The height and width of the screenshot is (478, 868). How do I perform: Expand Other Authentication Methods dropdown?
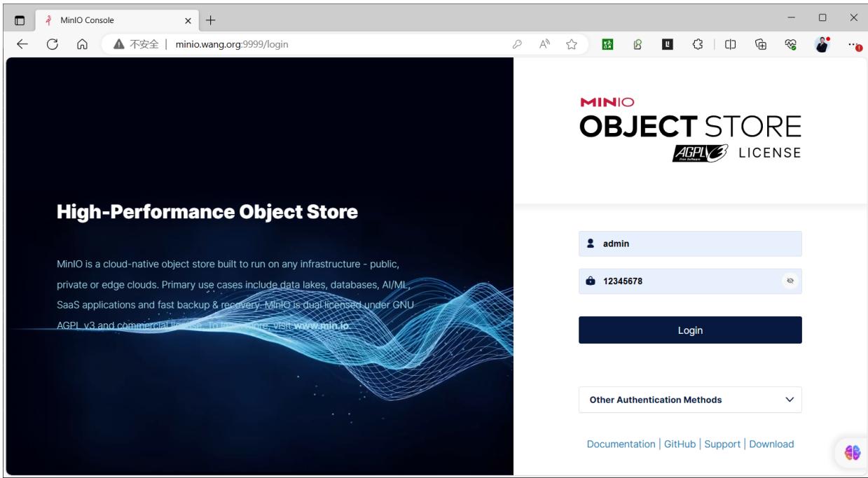pyautogui.click(x=690, y=400)
